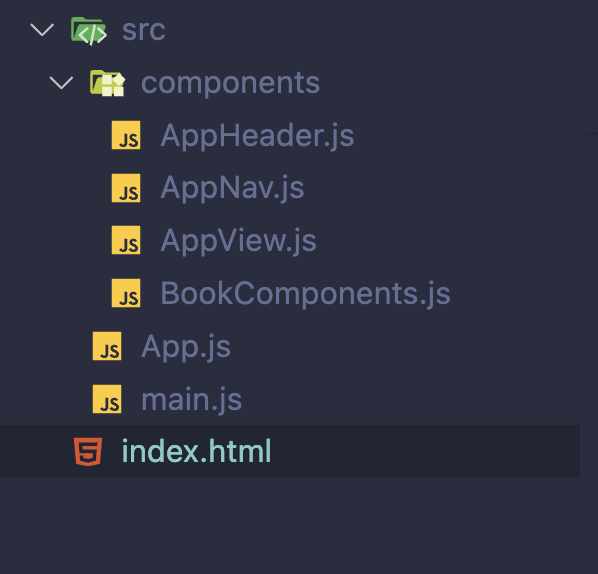Open the main.js file
This screenshot has width=598, height=574.
(x=191, y=400)
